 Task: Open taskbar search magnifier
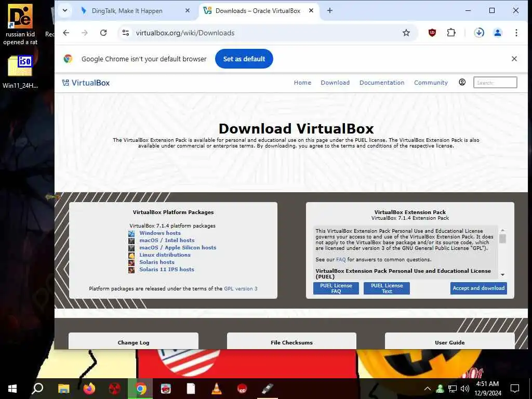click(37, 389)
